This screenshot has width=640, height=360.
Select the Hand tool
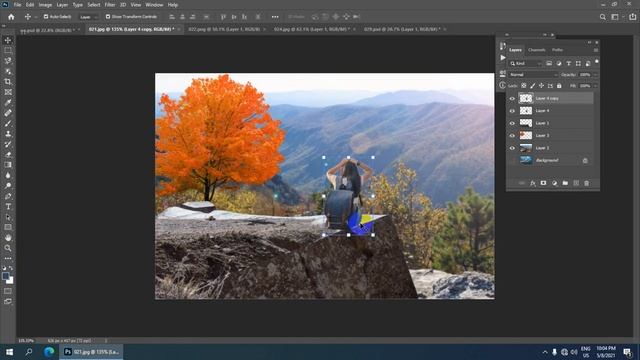point(8,238)
